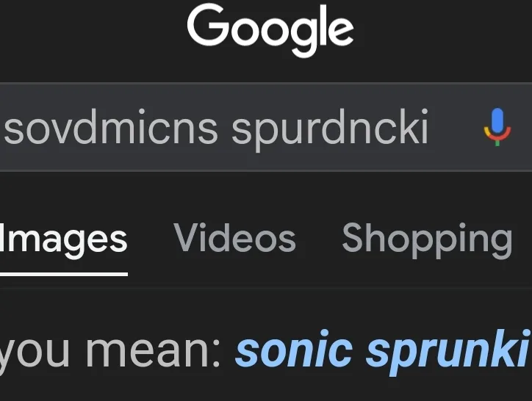Place cursor on the word "spurdncki"
This screenshot has width=532, height=401.
click(x=330, y=129)
